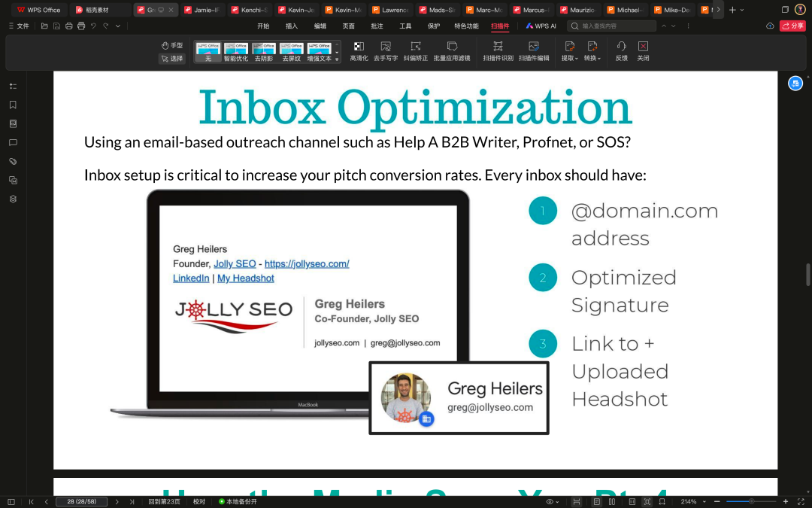The width and height of the screenshot is (812, 508).
Task: Go to the next page arrow
Action: (x=117, y=501)
